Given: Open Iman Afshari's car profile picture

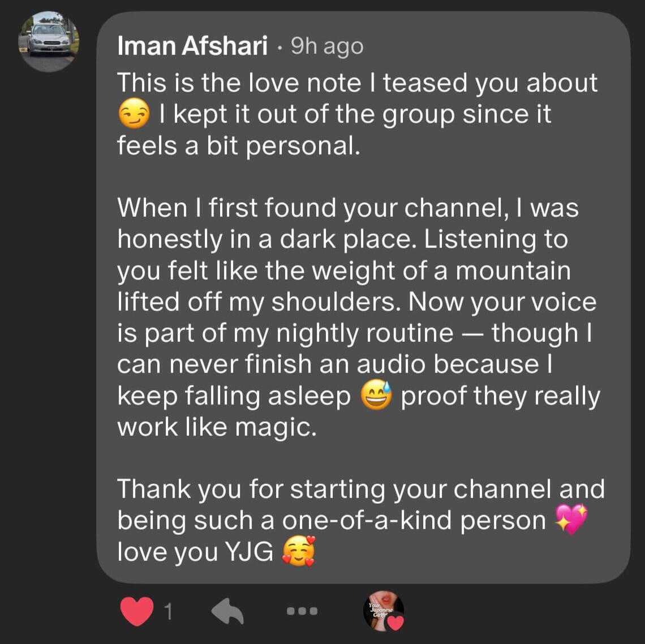Looking at the screenshot, I should (x=49, y=41).
